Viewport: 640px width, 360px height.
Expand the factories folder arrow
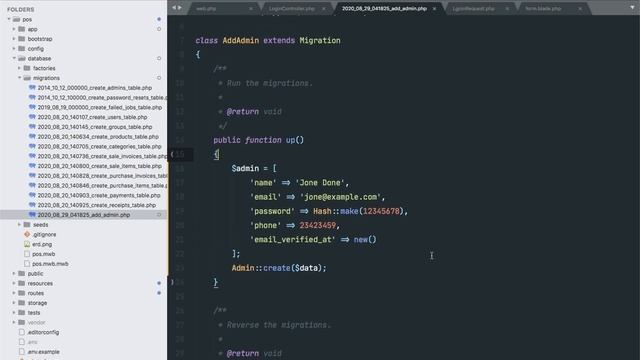coord(19,68)
